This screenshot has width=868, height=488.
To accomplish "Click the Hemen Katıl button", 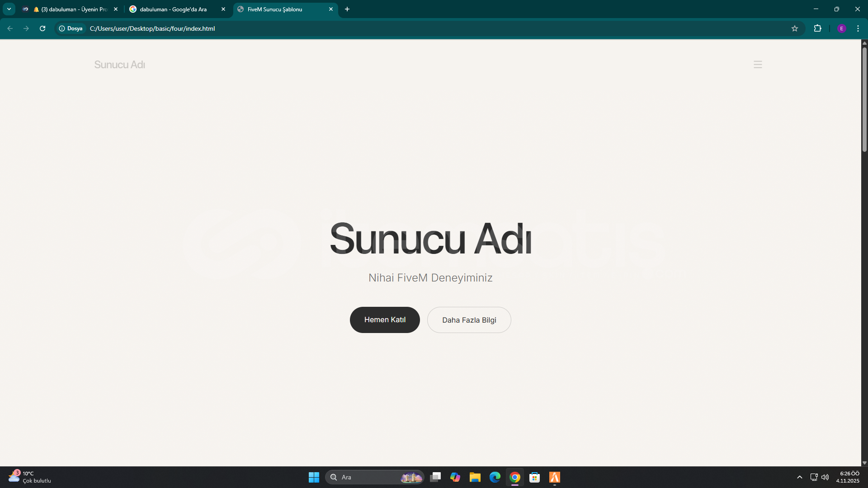I will point(385,320).
